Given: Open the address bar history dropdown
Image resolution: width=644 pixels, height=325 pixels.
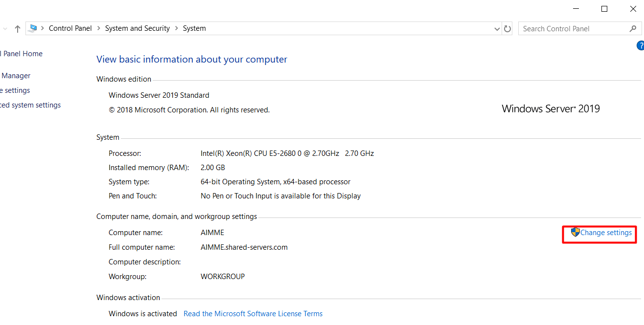Looking at the screenshot, I should coord(497,28).
